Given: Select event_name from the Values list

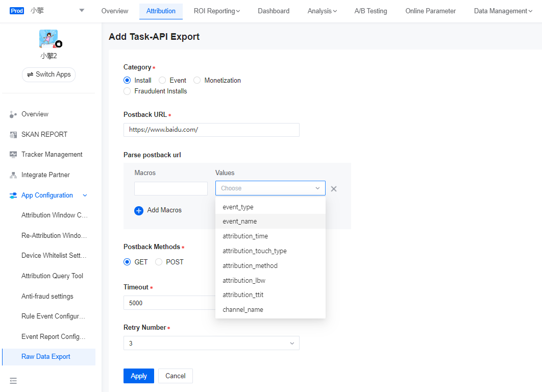Looking at the screenshot, I should [x=239, y=221].
